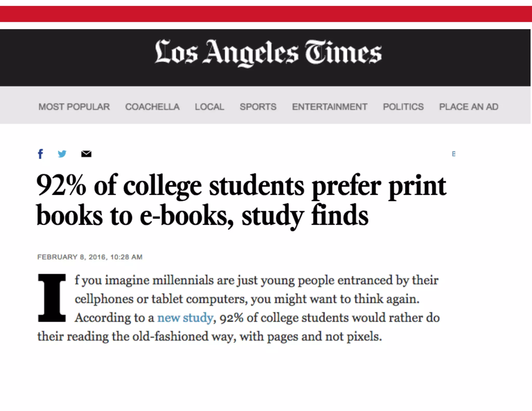Click the Los Angeles Times logo
Viewport: 532px width, 411px height.
click(x=268, y=53)
